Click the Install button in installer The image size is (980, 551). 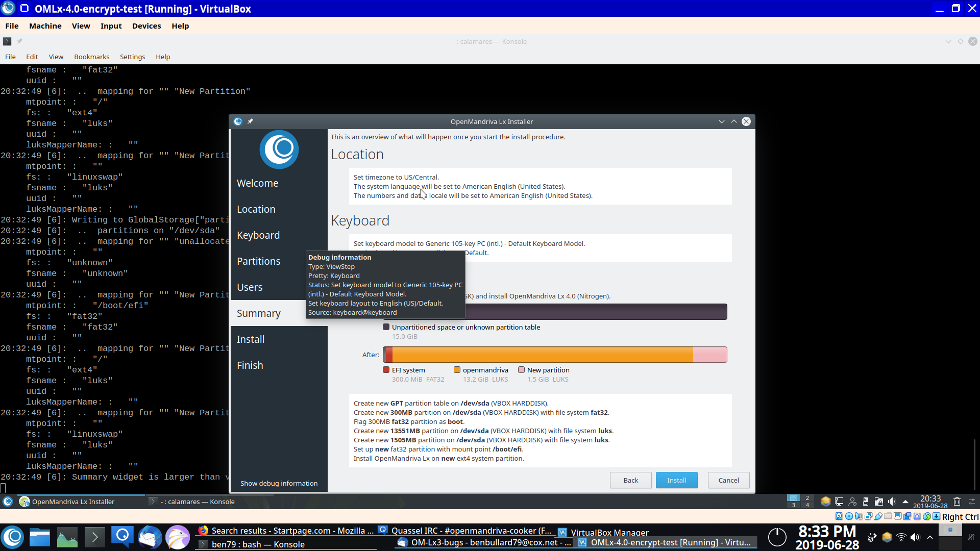pyautogui.click(x=676, y=480)
